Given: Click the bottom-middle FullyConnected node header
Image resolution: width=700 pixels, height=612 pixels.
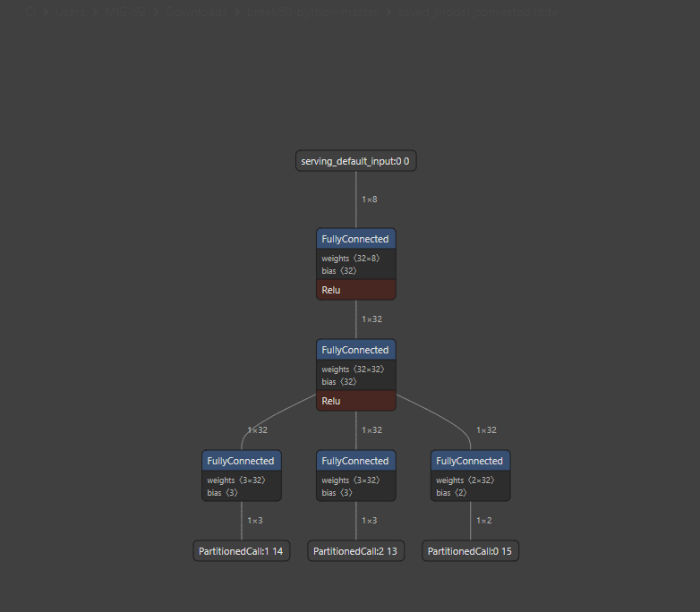Looking at the screenshot, I should (x=355, y=461).
